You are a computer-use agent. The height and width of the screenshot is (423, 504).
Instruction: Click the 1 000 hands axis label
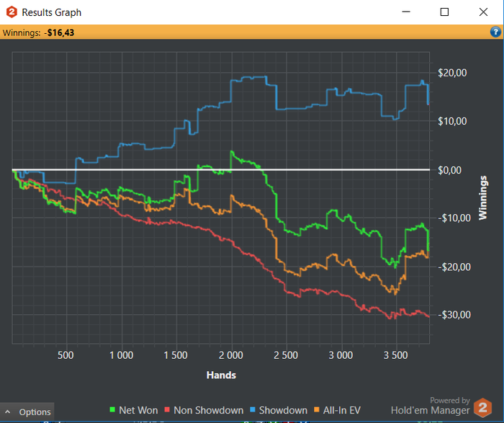pyautogui.click(x=121, y=355)
